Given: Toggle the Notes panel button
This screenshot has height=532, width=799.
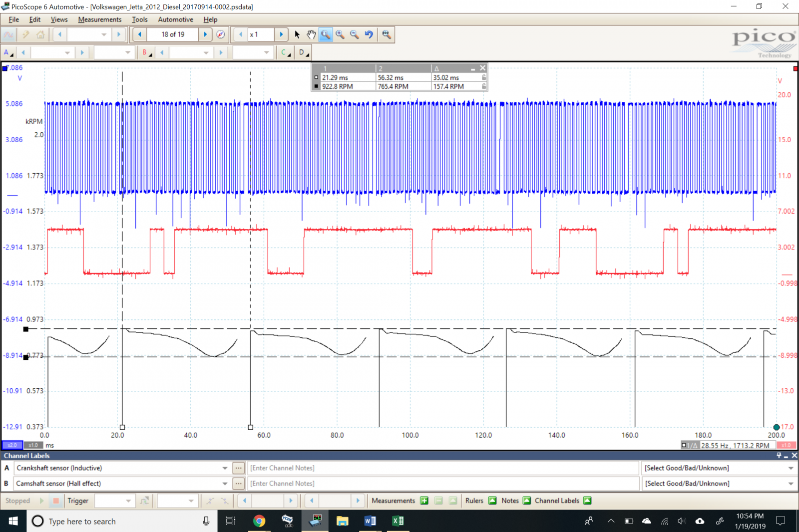Looking at the screenshot, I should (527, 501).
